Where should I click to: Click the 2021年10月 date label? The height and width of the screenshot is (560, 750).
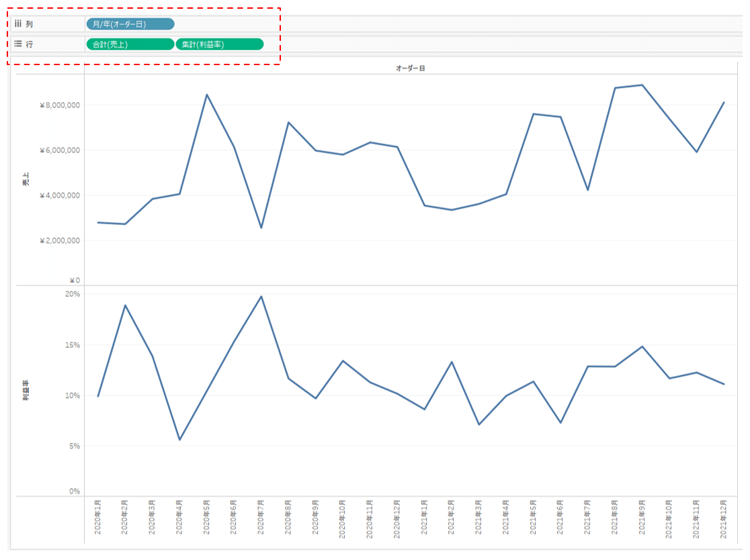(x=669, y=519)
